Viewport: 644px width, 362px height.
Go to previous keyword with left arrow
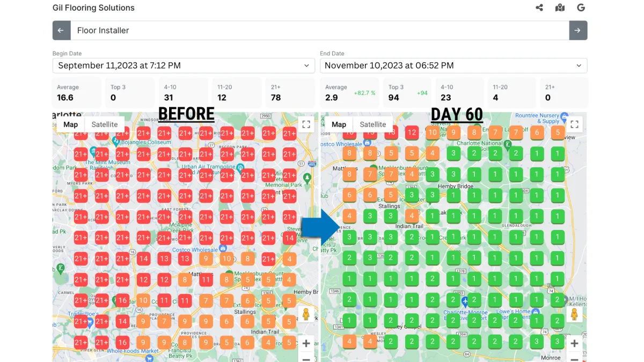[x=61, y=31]
